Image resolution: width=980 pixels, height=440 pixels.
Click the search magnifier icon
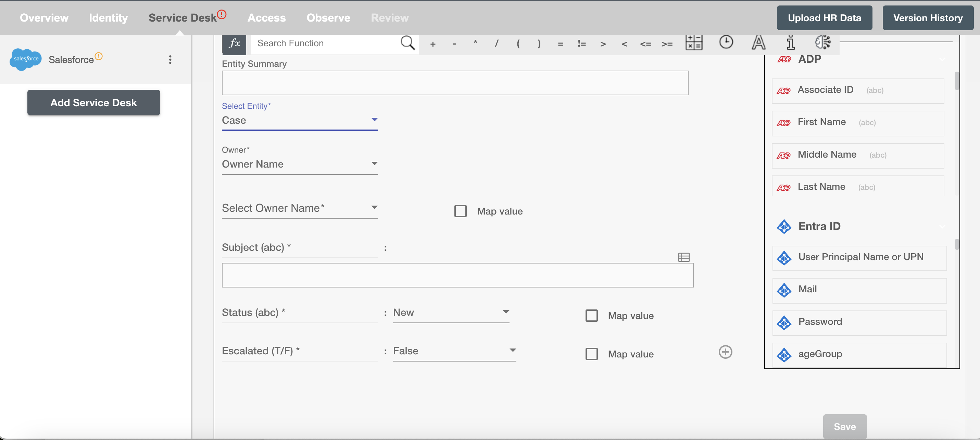tap(407, 43)
